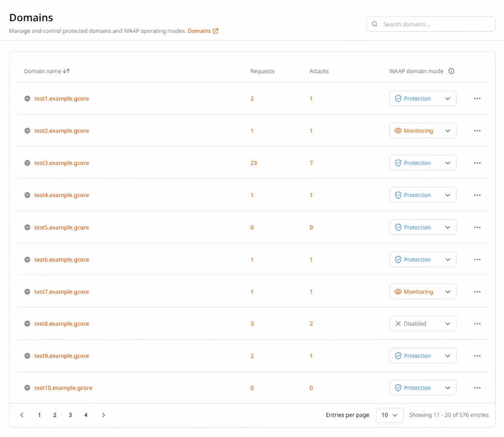The width and height of the screenshot is (504, 437).
Task: Expand the mode dropdown for test1.example.gcore
Action: click(423, 98)
